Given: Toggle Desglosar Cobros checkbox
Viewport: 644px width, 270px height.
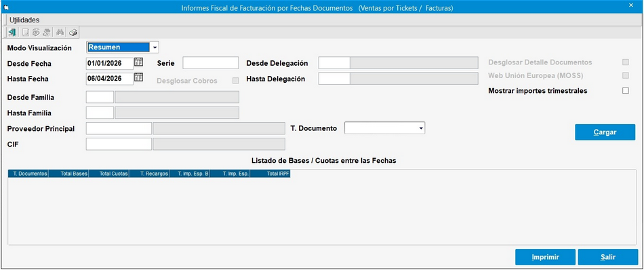Looking at the screenshot, I should coord(235,81).
